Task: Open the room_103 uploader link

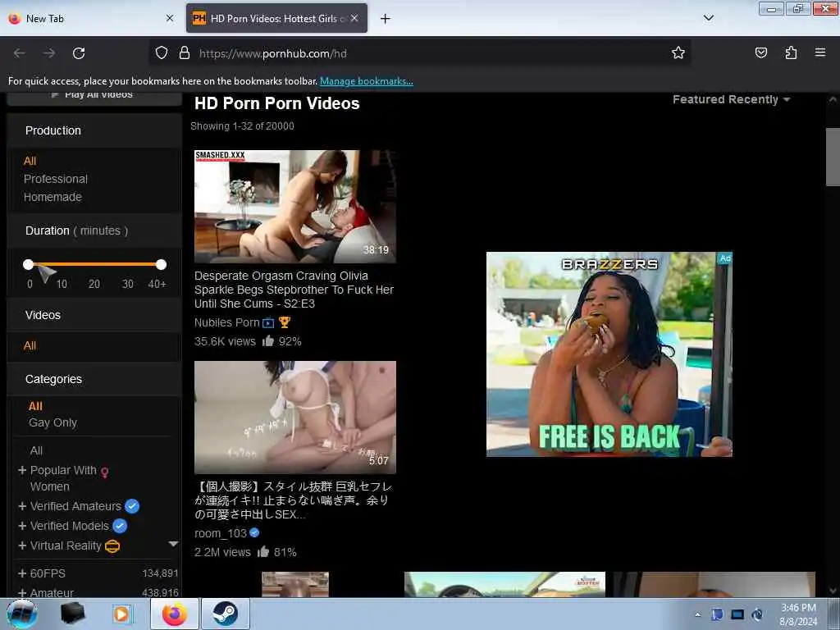Action: 221,533
